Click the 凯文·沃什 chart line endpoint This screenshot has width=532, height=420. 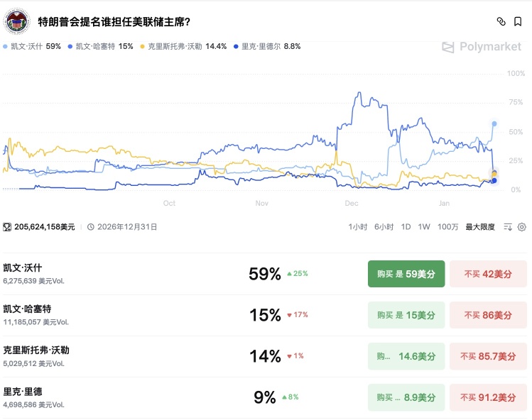coord(494,123)
